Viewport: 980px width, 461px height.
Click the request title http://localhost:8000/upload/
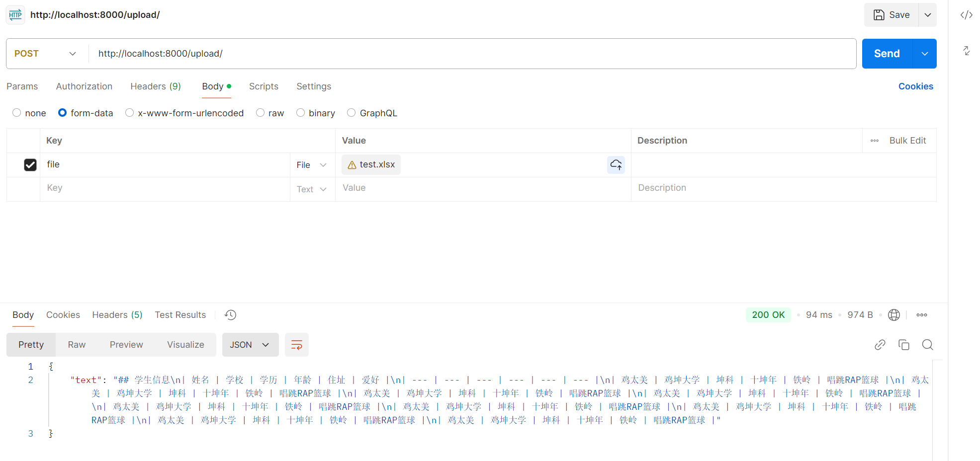(x=95, y=15)
